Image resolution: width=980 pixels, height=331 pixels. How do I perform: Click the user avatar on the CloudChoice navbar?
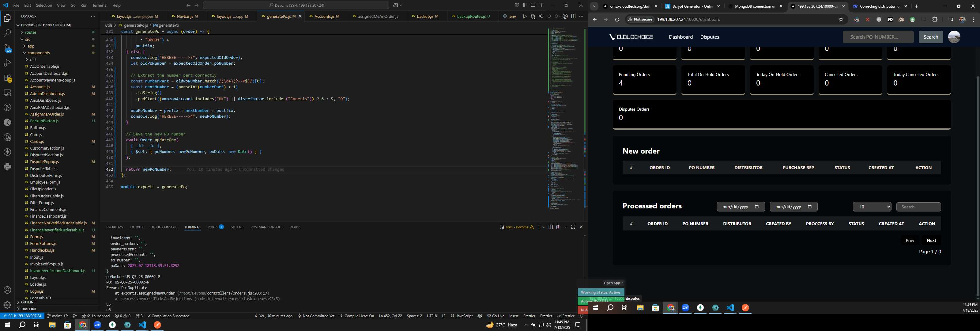pyautogui.click(x=954, y=37)
